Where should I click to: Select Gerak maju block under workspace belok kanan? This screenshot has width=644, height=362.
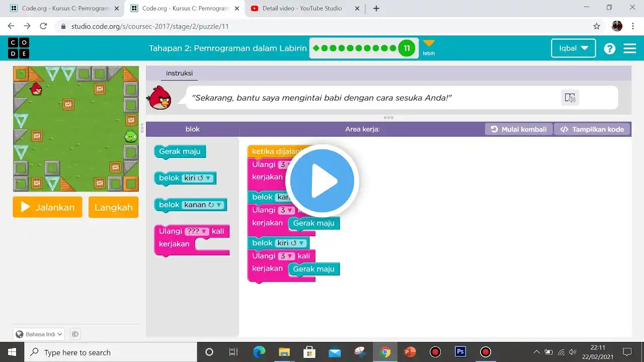(314, 223)
